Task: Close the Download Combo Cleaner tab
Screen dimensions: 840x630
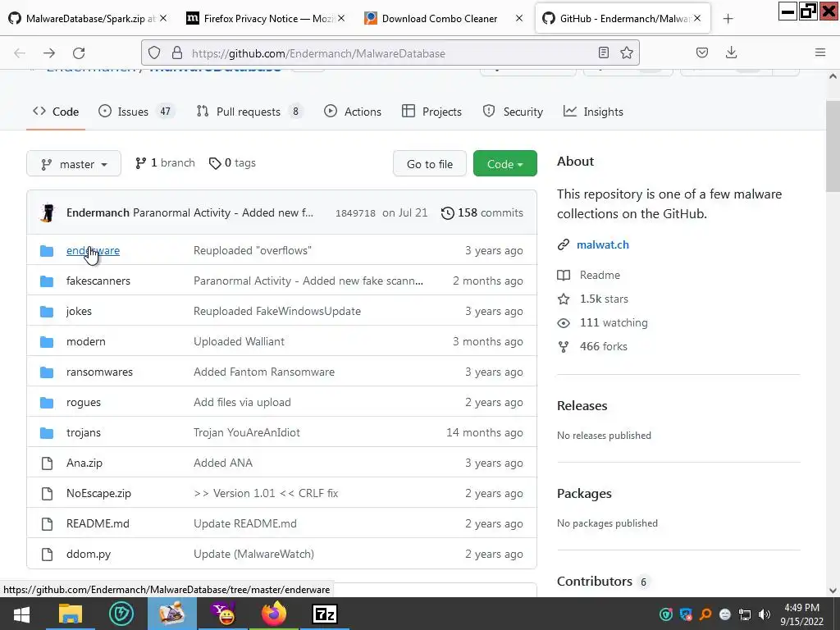Action: click(519, 18)
